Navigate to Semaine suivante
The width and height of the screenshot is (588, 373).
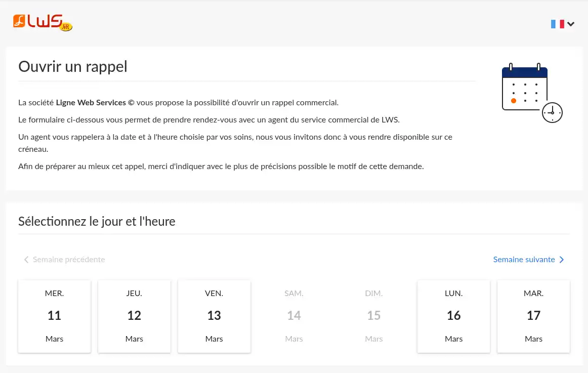(x=524, y=259)
